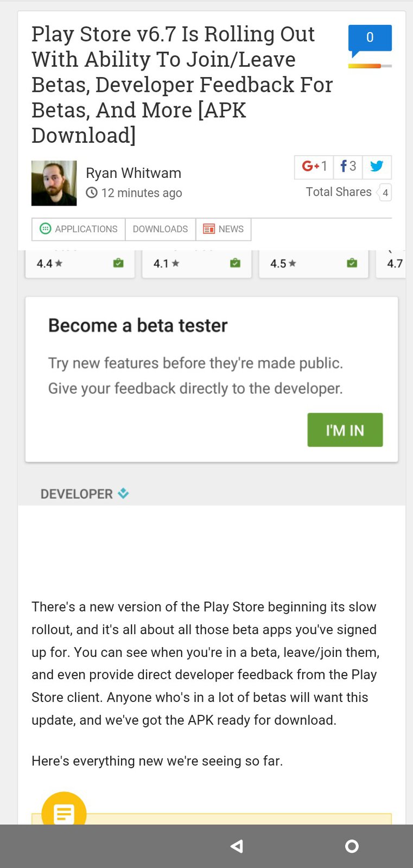
Task: Share article on Google Plus
Action: (x=314, y=167)
